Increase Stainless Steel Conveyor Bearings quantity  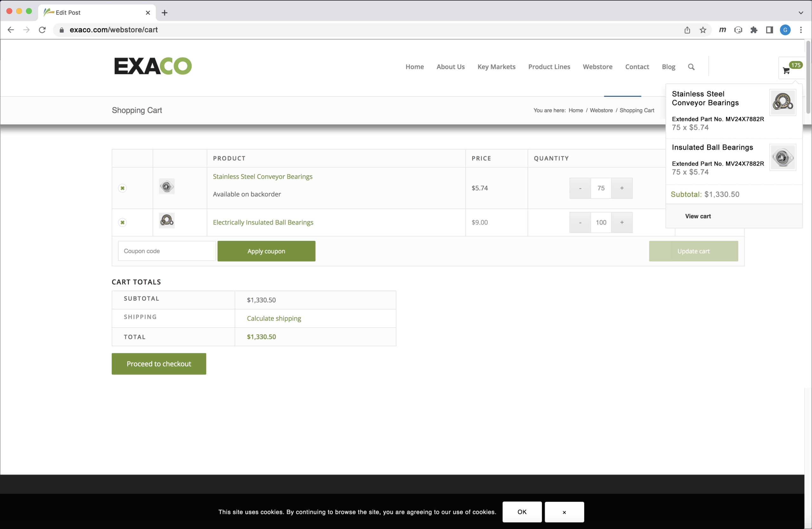click(622, 188)
